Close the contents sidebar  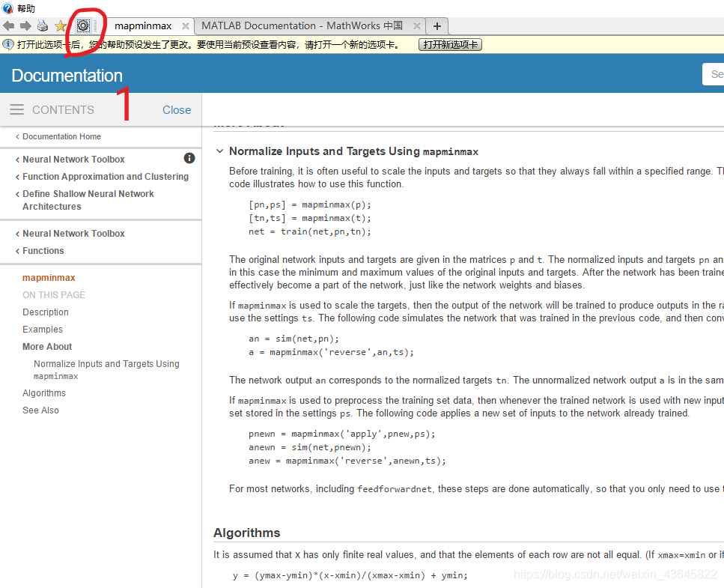177,110
